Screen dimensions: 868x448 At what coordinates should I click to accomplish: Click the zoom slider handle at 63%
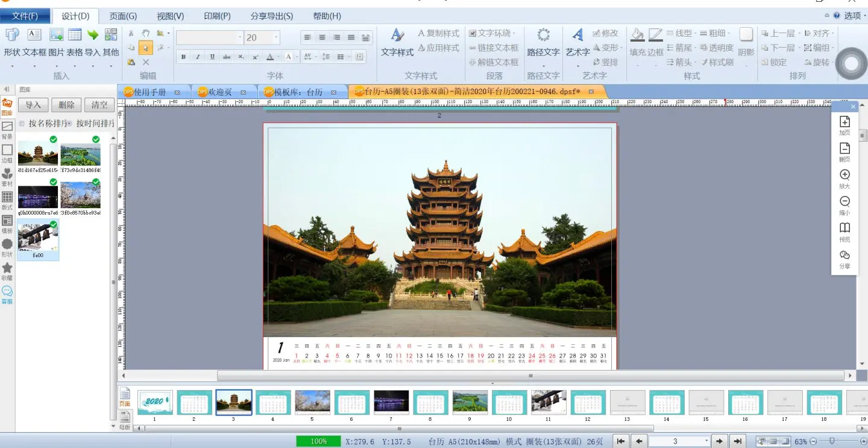[x=832, y=441]
